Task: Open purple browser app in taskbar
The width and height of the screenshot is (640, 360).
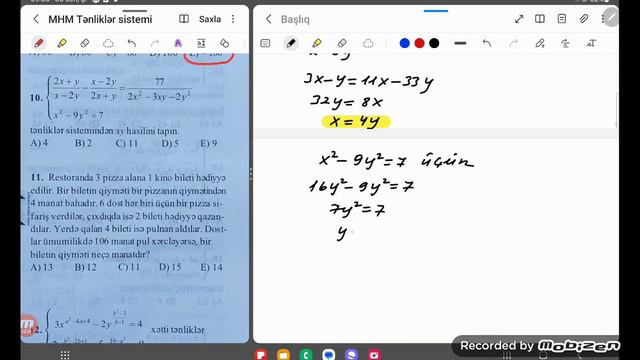Action: pos(351,354)
